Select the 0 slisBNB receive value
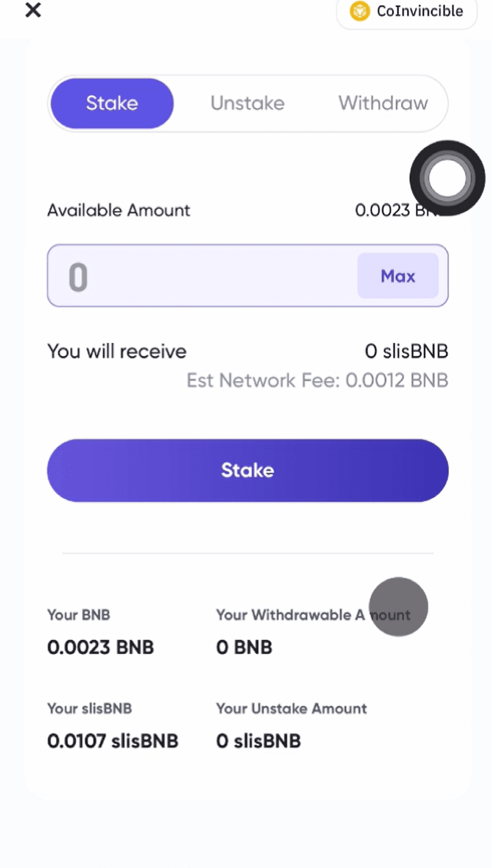The height and width of the screenshot is (868, 492). [406, 352]
